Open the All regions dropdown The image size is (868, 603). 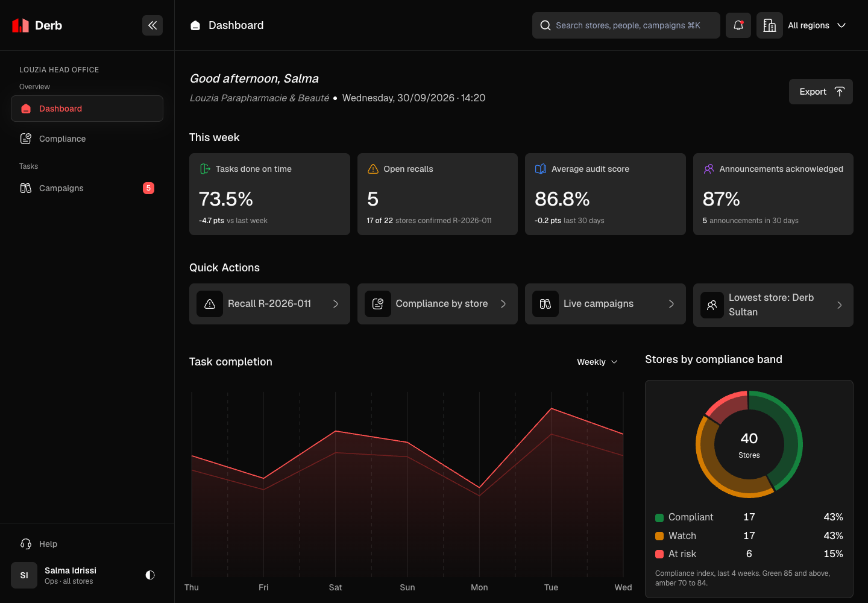818,25
